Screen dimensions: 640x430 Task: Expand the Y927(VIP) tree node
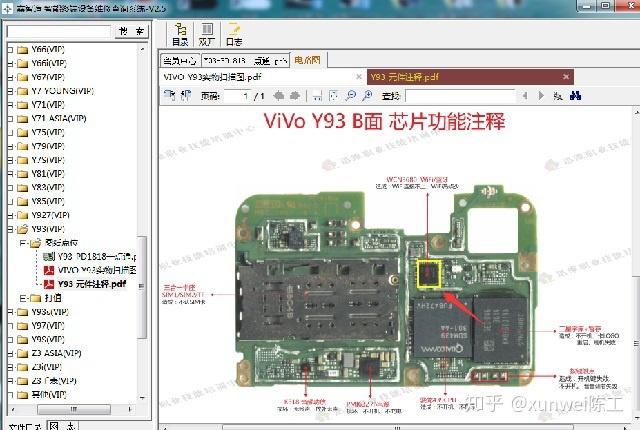click(10, 215)
